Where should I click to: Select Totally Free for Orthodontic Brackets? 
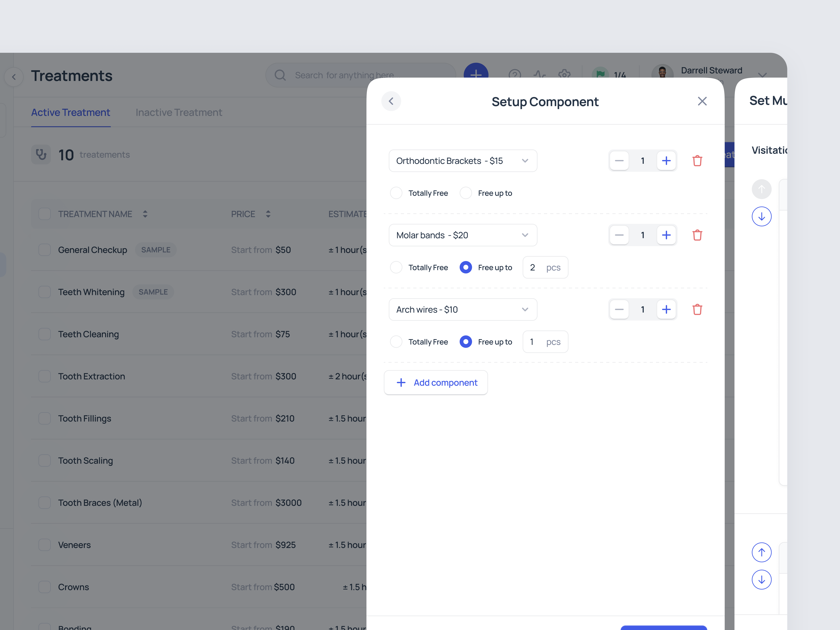click(x=396, y=193)
